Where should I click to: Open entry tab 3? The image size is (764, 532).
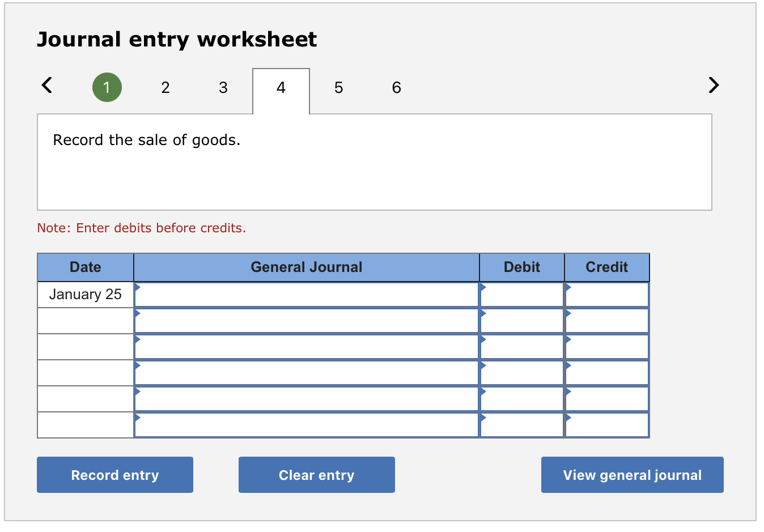coord(223,87)
